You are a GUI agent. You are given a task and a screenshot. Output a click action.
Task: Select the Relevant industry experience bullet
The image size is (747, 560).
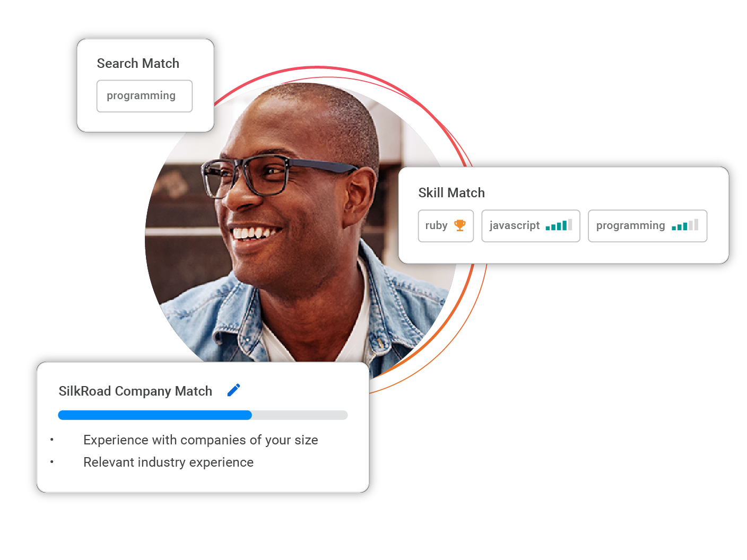(168, 462)
